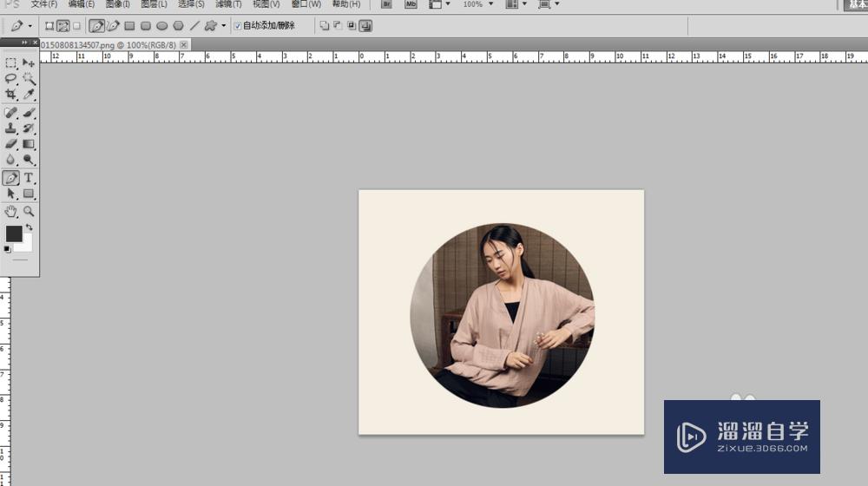Switch to the Freeform Pen option
868x486 pixels.
point(113,26)
